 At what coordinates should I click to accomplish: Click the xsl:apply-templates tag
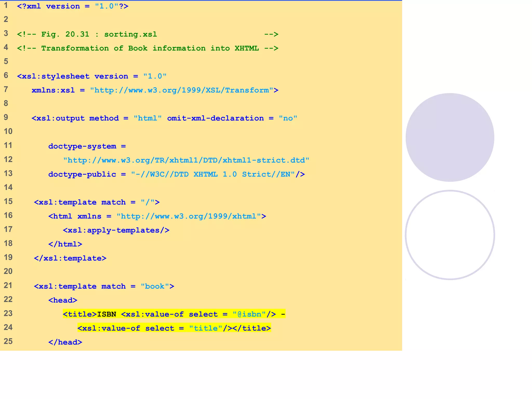click(116, 230)
